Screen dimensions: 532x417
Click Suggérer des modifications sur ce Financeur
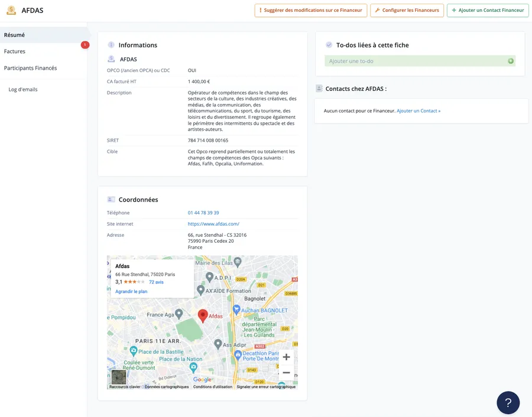point(311,10)
